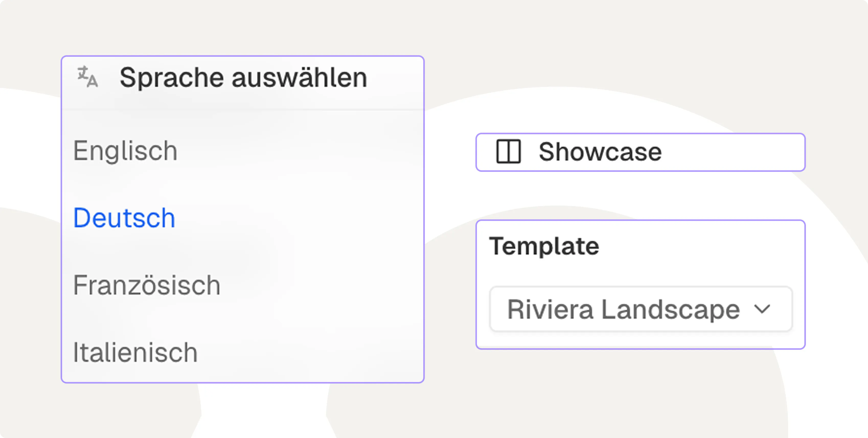
Task: Click the Showcase split-columns icon
Action: tap(508, 152)
